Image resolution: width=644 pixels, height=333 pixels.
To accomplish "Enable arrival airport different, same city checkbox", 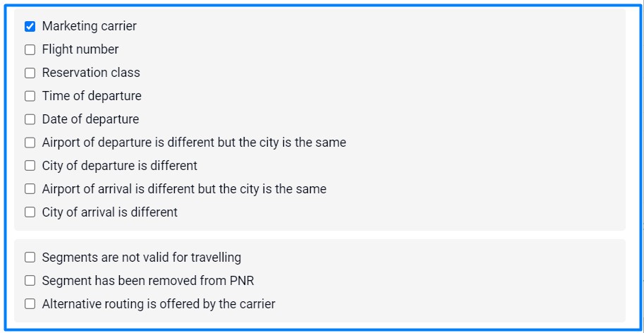I will tap(30, 189).
